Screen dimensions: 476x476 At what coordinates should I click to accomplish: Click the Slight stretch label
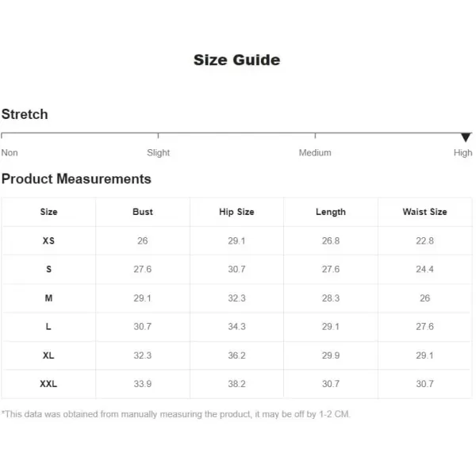158,152
